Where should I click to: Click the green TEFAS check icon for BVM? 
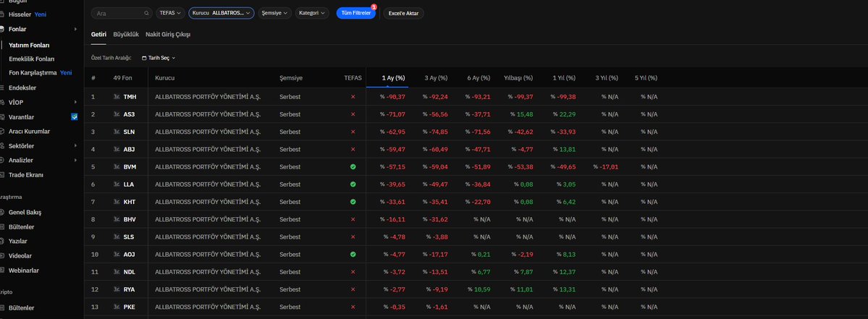click(x=353, y=167)
